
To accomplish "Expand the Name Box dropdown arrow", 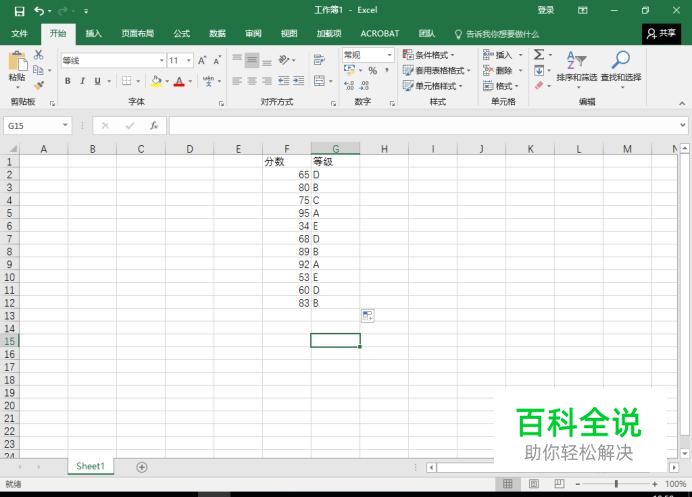I will coord(65,125).
